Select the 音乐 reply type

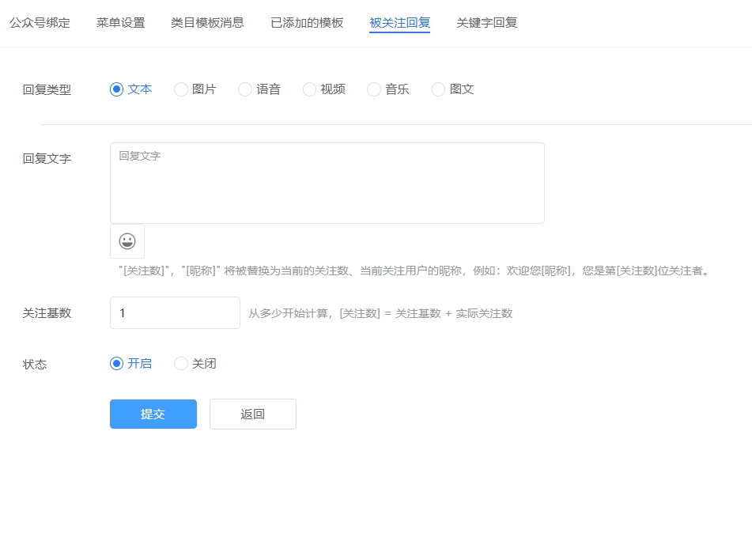pyautogui.click(x=373, y=89)
